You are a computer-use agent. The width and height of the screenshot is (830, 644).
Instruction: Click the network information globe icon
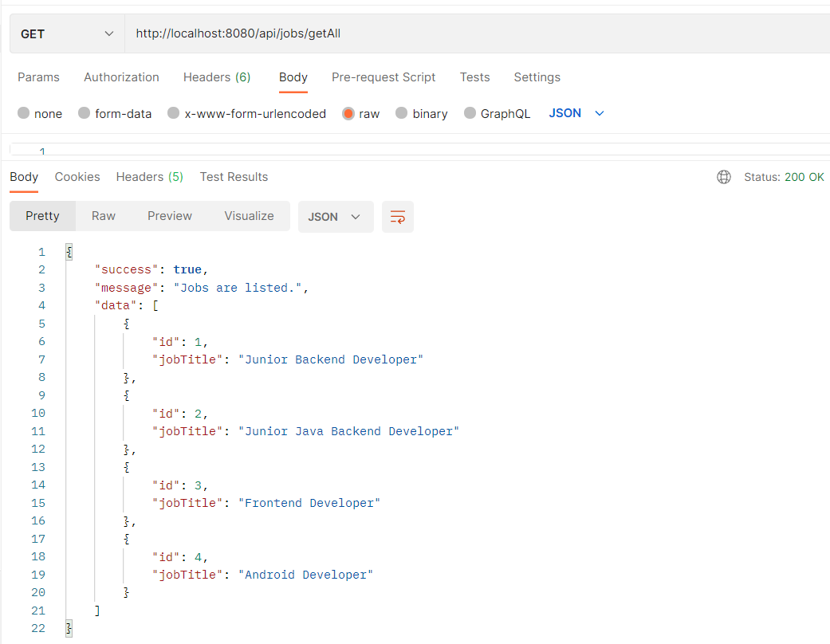coord(723,177)
